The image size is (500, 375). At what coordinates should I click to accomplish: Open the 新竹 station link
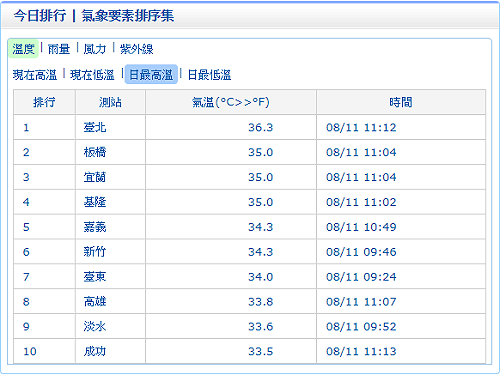[x=95, y=252]
